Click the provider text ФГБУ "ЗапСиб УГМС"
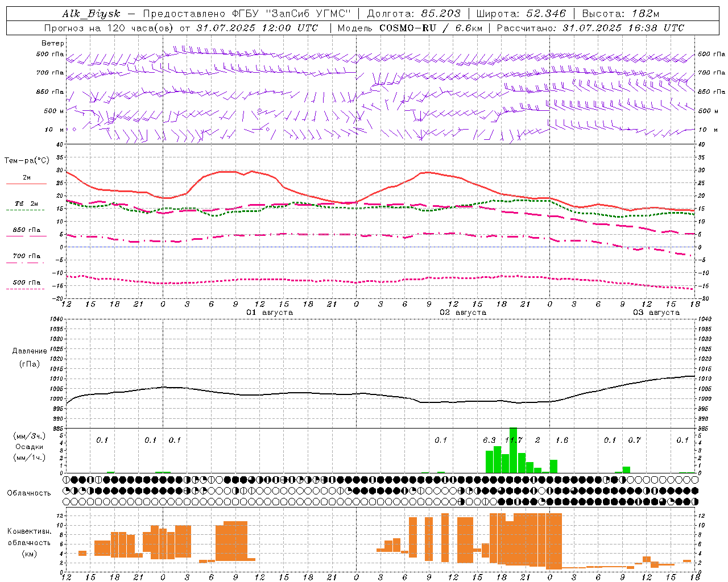 tap(292, 14)
